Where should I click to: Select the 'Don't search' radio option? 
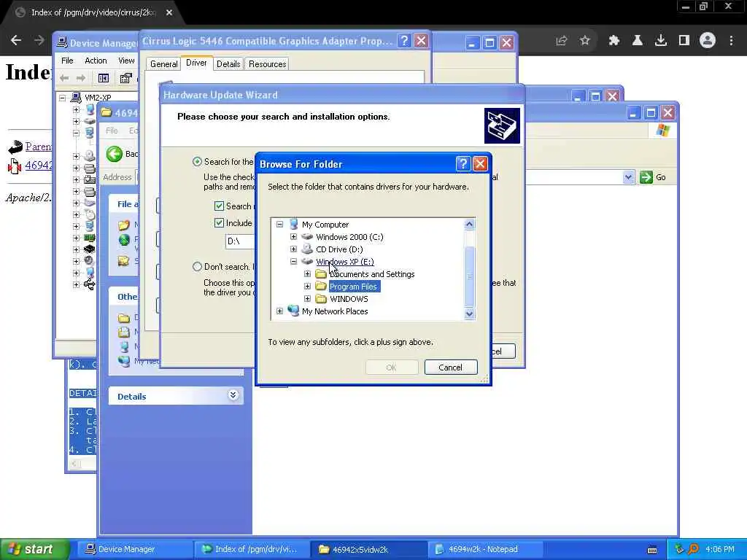pos(197,267)
